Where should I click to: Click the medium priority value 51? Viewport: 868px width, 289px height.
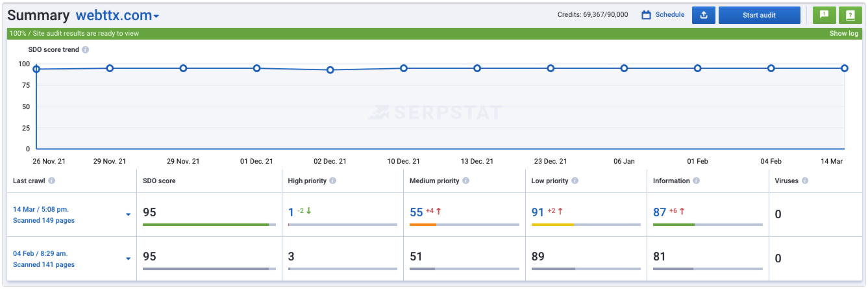point(416,257)
